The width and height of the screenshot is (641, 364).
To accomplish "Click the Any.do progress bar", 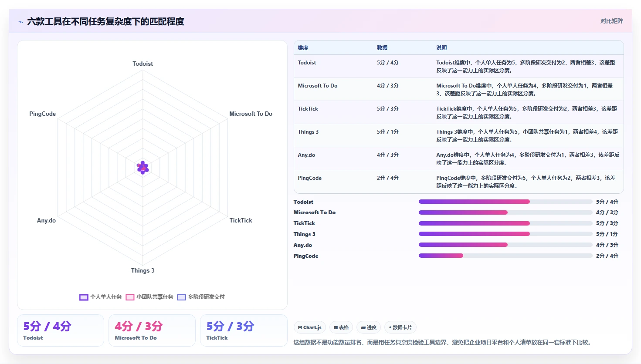I will tap(505, 245).
